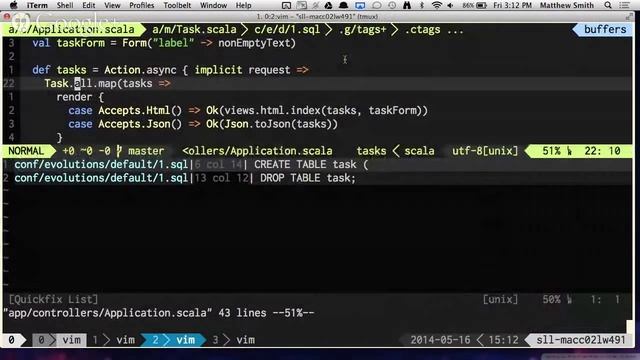
Task: Click the Bluetooth status icon
Action: (x=422, y=5)
